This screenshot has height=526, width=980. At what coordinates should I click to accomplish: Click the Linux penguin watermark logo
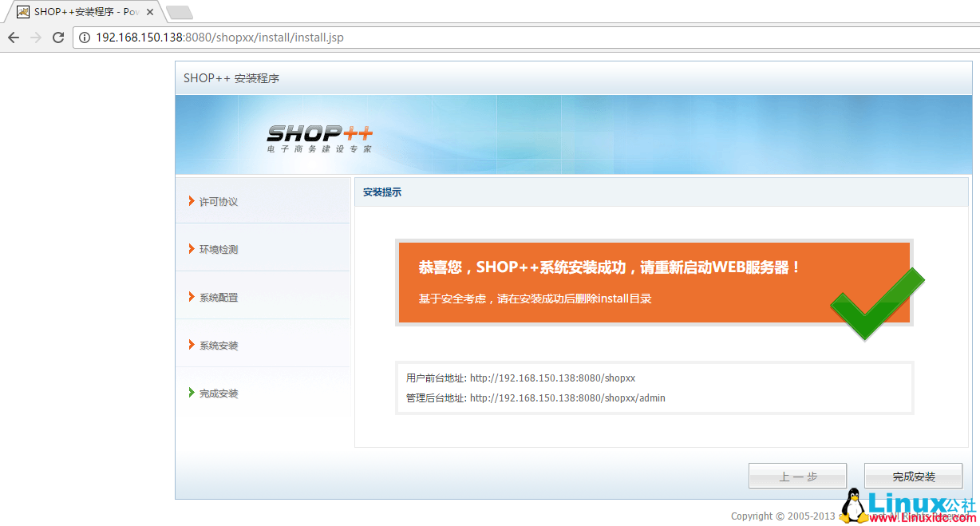click(x=853, y=506)
